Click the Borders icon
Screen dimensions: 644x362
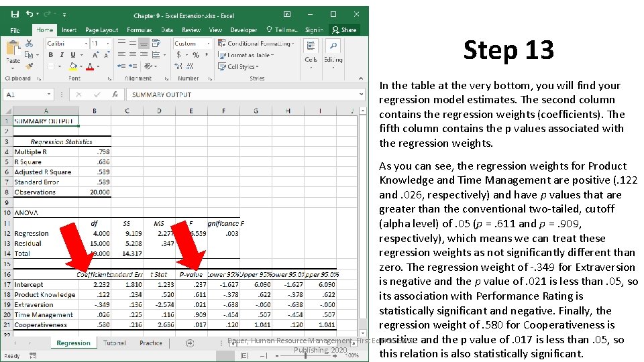click(51, 66)
